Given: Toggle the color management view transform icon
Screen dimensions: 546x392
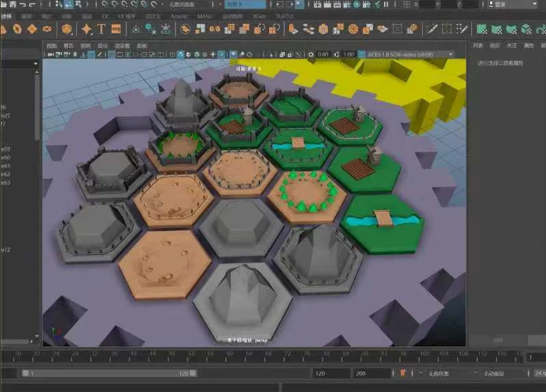Looking at the screenshot, I should click(362, 55).
